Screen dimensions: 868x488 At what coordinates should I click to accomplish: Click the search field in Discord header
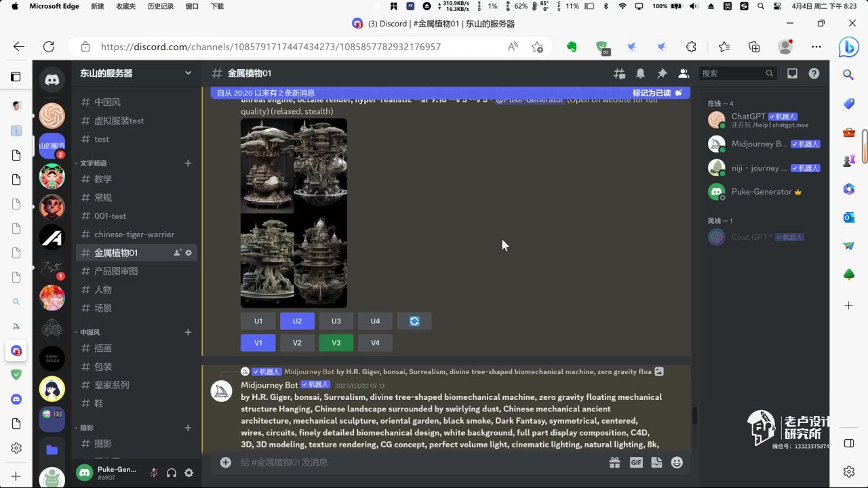pos(738,73)
